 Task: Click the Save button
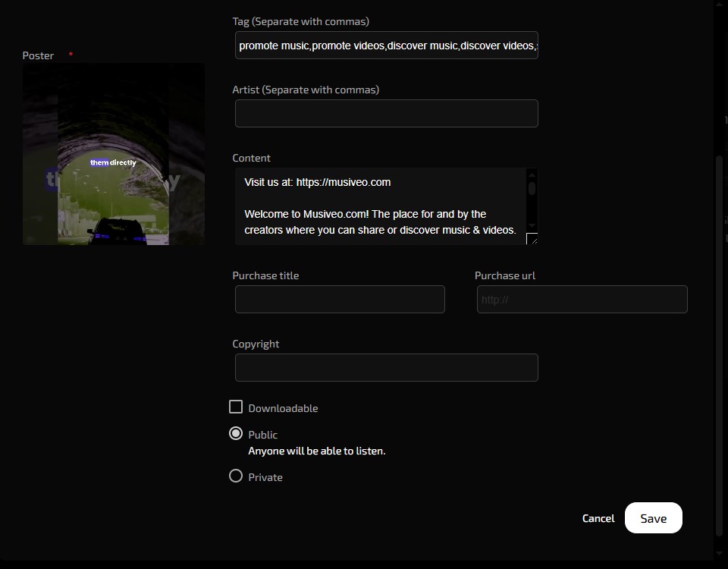coord(653,518)
